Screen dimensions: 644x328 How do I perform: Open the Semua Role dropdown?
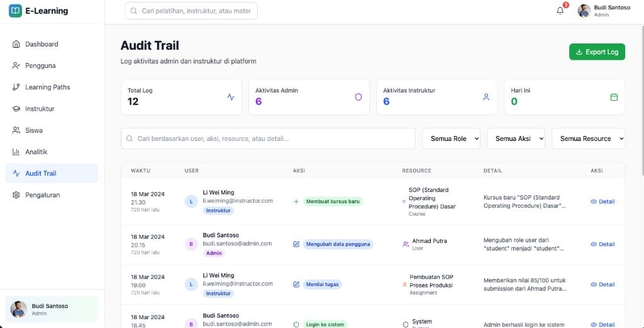(452, 139)
